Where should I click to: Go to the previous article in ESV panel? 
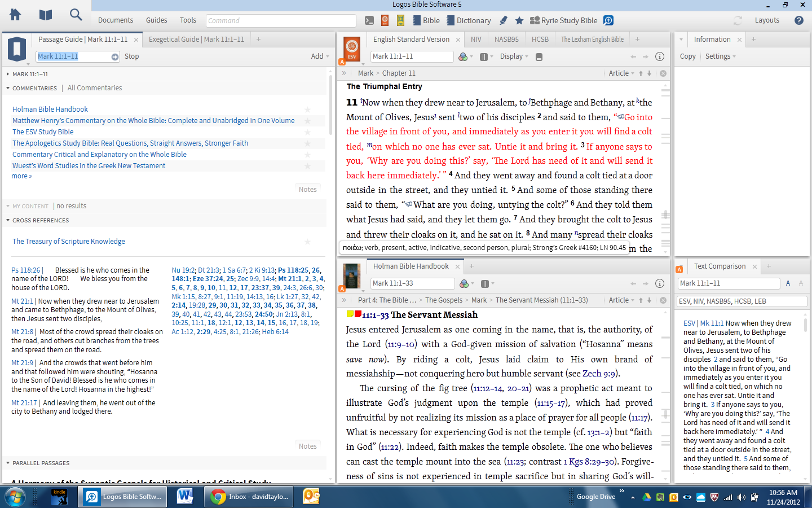click(641, 73)
